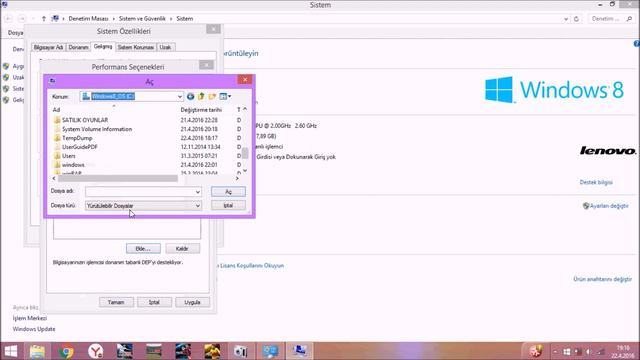Open the camera app taskbar icon

click(241, 351)
